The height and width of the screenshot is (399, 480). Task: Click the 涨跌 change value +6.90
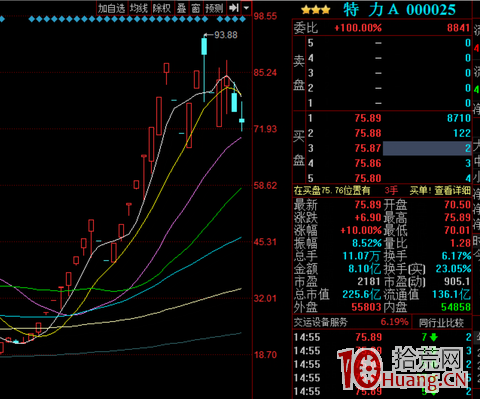(368, 217)
